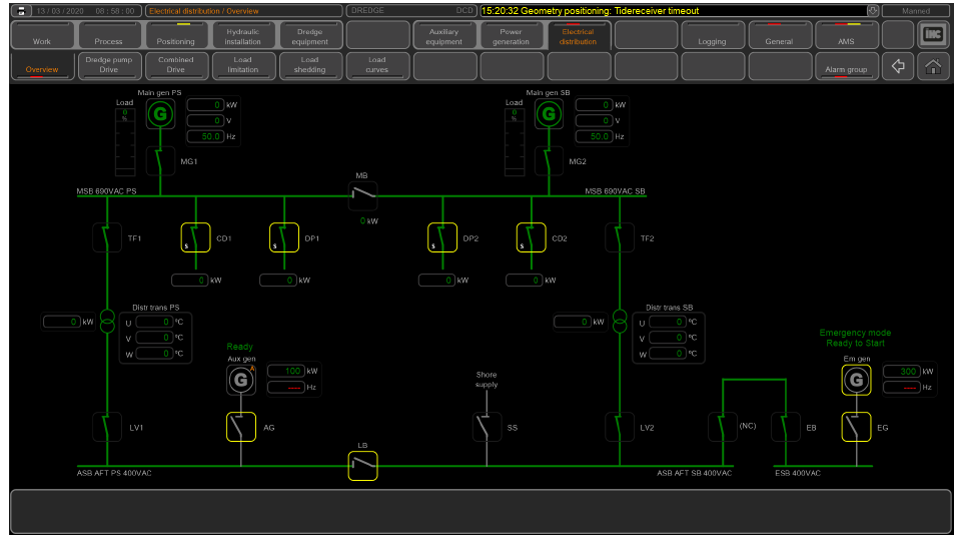Image resolution: width=957 pixels, height=539 pixels.
Task: Click the top-left system menu icon
Action: (21, 11)
